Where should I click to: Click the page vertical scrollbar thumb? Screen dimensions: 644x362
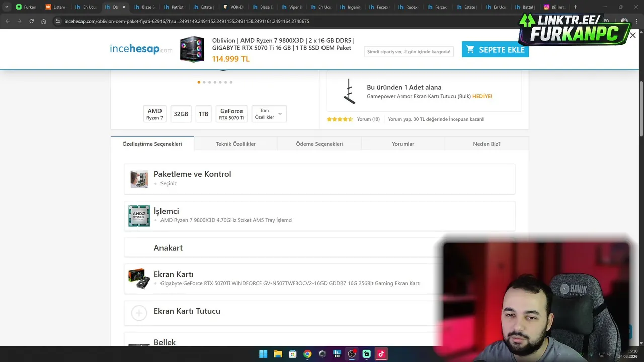click(x=641, y=108)
